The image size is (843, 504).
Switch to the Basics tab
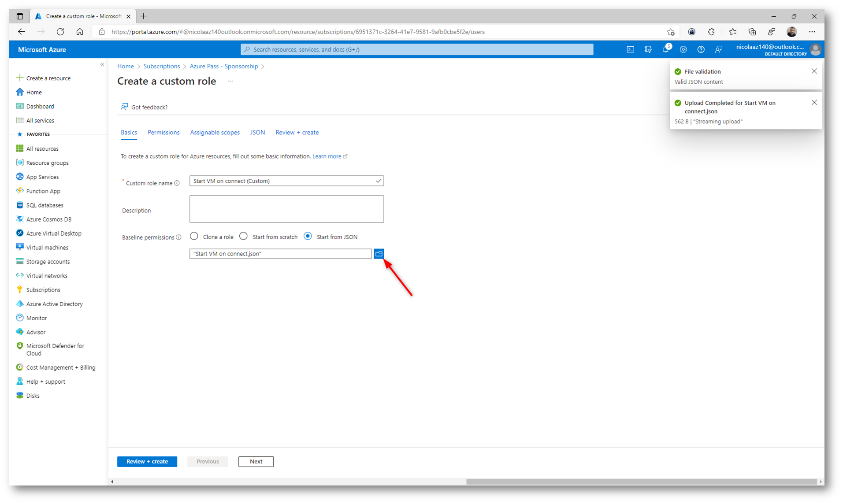tap(129, 133)
